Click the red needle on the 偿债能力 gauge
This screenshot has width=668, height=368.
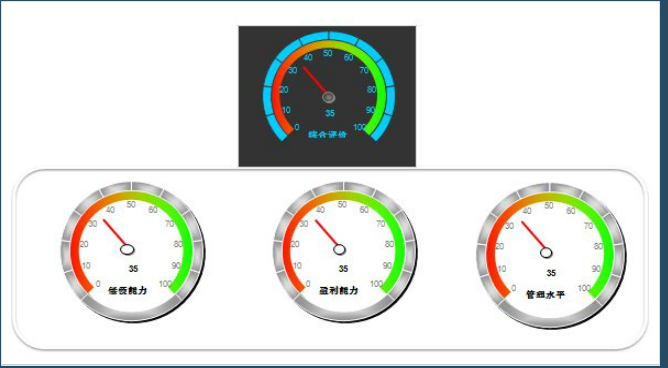[114, 233]
